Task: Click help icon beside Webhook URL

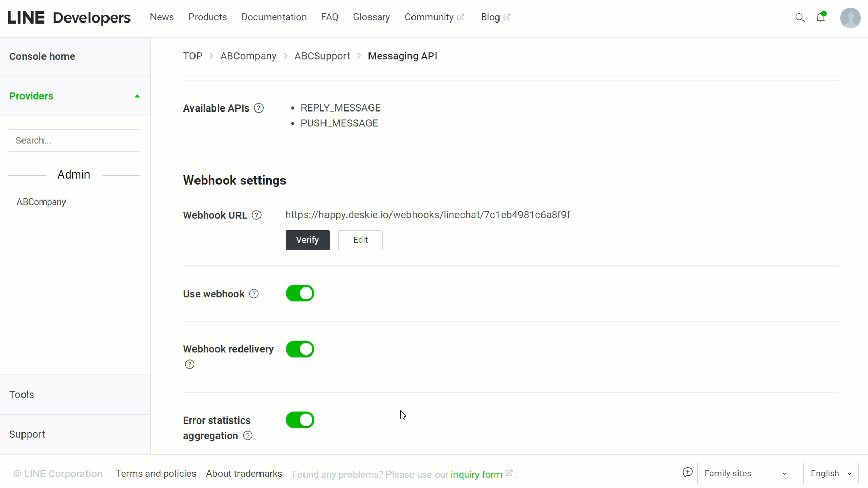Action: click(x=257, y=215)
